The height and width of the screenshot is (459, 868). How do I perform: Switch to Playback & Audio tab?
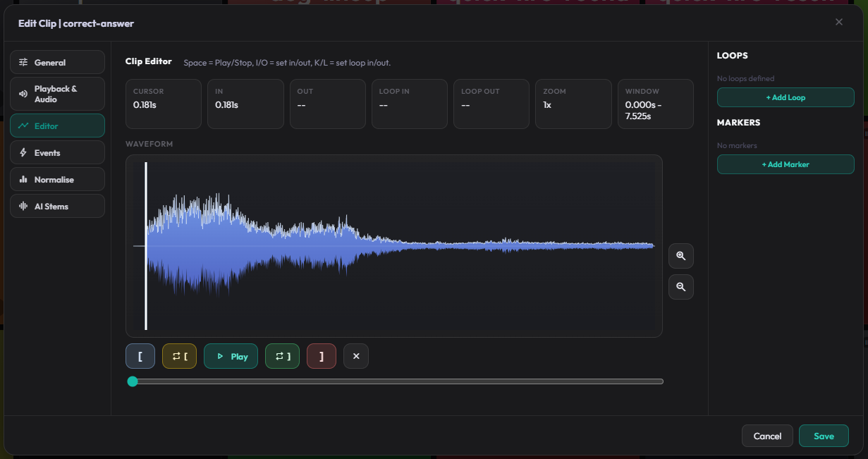click(x=57, y=94)
